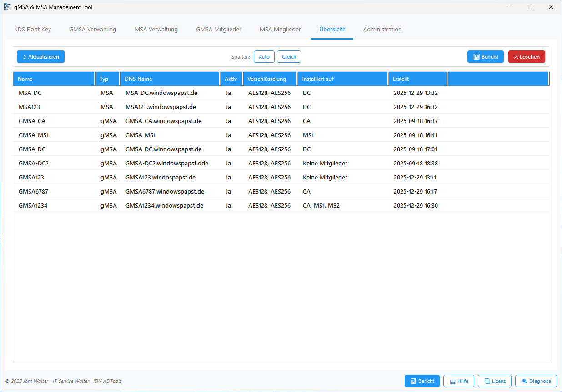Open the Administration tab
The image size is (562, 392).
[382, 30]
